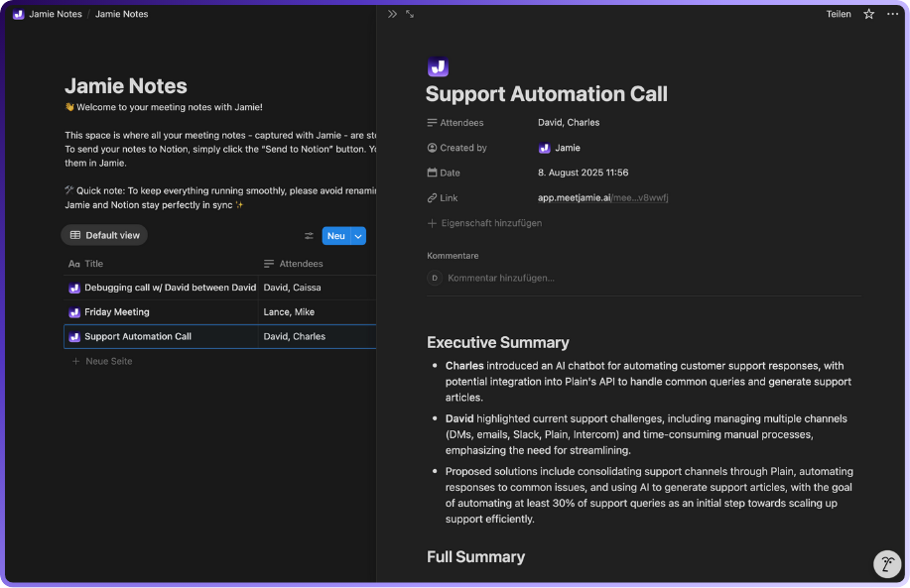Viewport: 910px width, 588px height.
Task: Click the Created by property label
Action: tap(457, 148)
